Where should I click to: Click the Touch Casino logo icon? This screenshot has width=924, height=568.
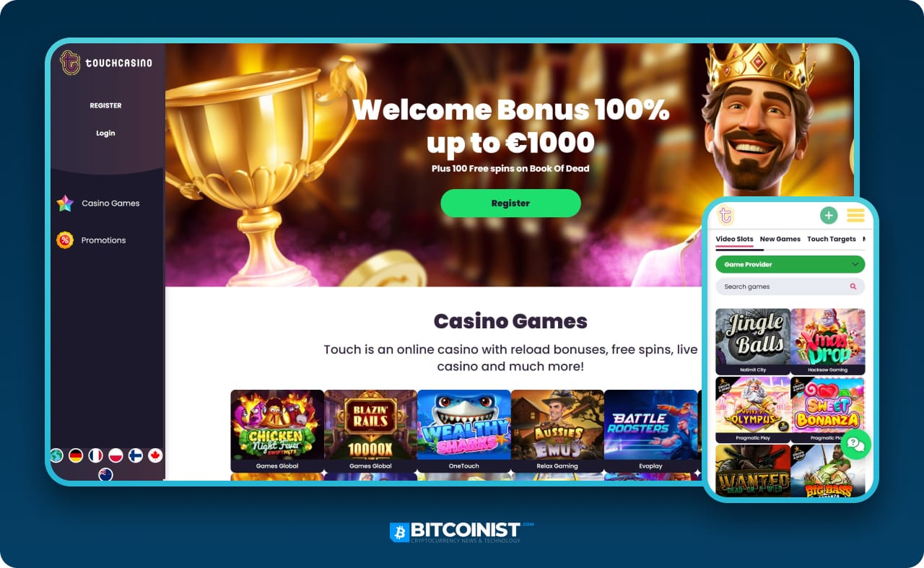[69, 63]
